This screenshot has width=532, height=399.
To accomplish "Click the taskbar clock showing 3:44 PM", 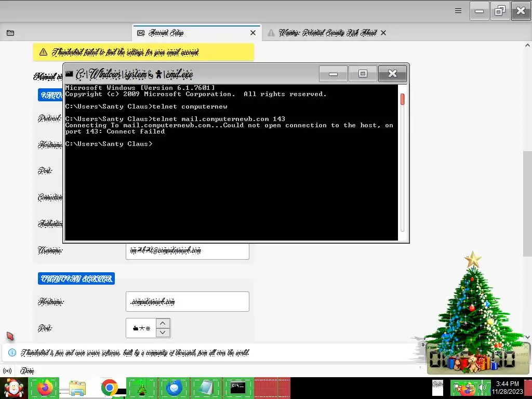I will tap(508, 388).
